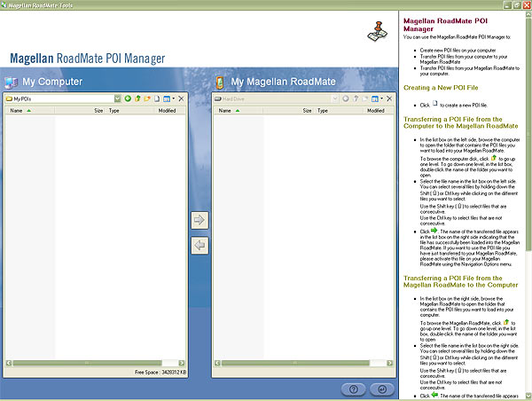Transfer file to RoadMate with right arrow
The width and height of the screenshot is (532, 401).
199,220
